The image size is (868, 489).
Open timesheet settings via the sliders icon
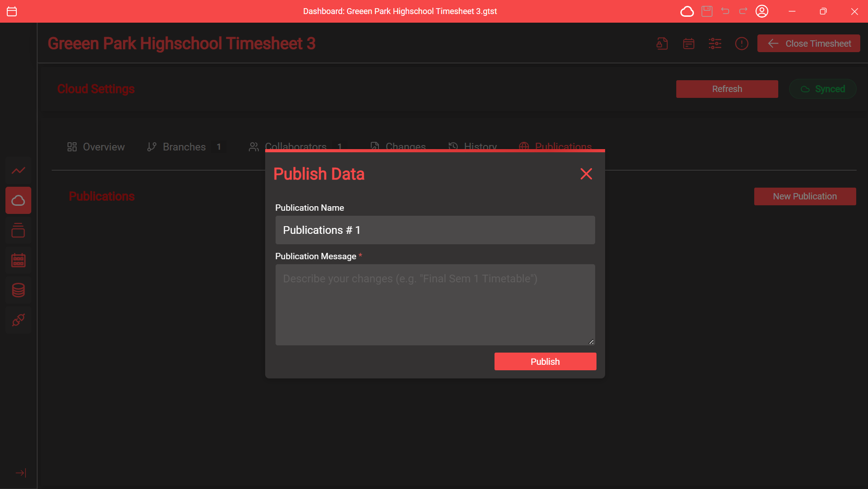click(715, 43)
